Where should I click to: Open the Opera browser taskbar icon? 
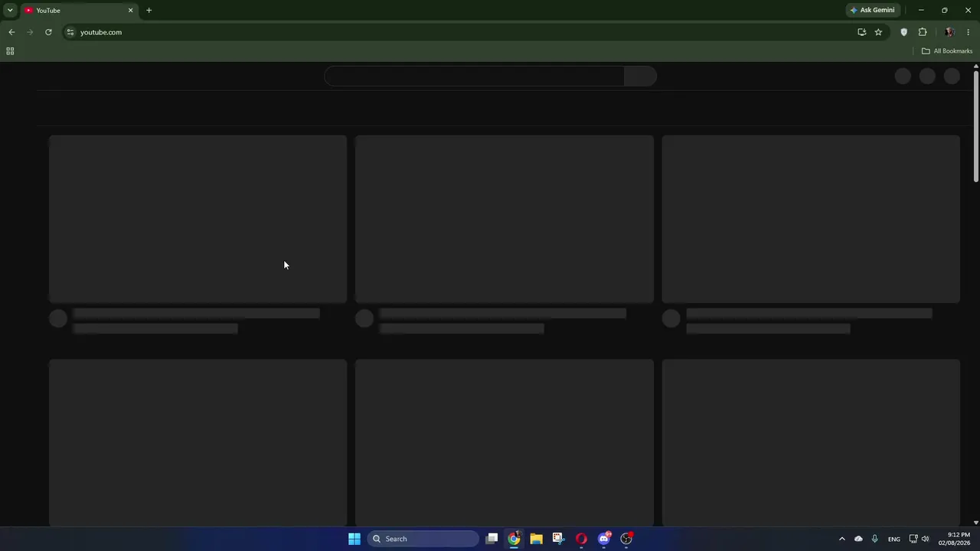581,539
